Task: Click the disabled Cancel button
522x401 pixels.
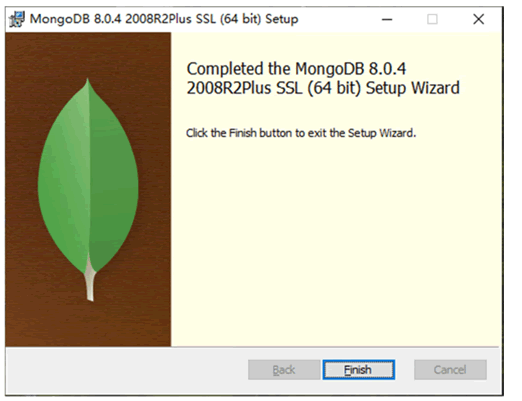Action: click(450, 370)
